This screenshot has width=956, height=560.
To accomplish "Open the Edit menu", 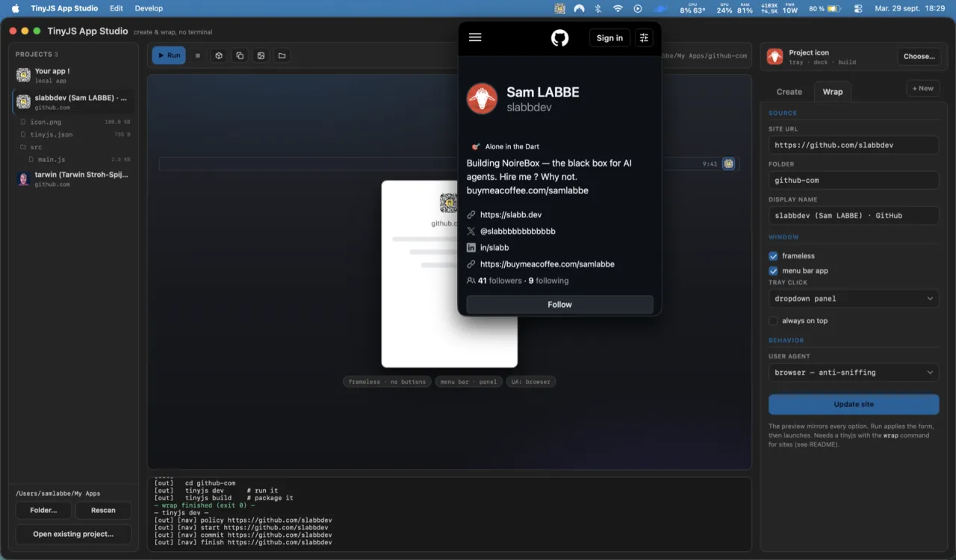I will pyautogui.click(x=117, y=8).
